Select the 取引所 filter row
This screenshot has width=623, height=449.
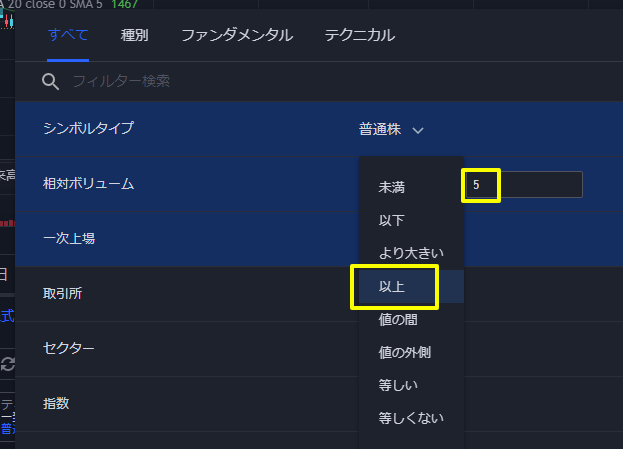click(187, 294)
